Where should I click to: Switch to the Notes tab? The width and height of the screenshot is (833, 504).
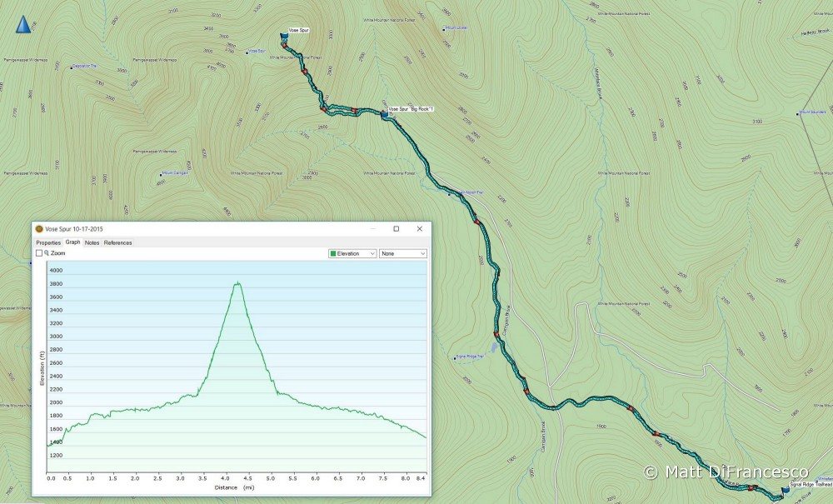(92, 242)
